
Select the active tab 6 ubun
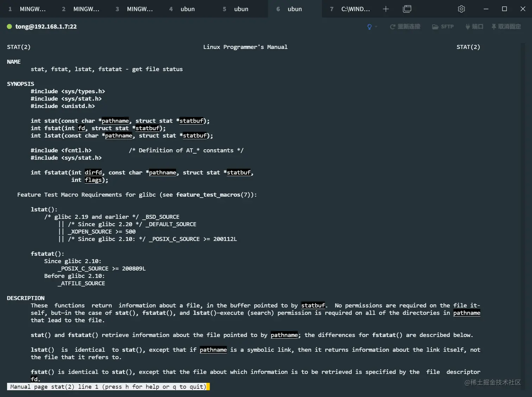[294, 9]
